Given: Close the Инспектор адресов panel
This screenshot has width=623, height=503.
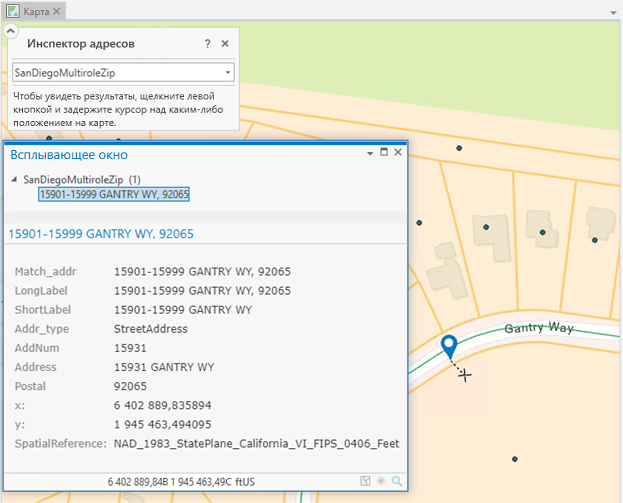Looking at the screenshot, I should pyautogui.click(x=225, y=44).
